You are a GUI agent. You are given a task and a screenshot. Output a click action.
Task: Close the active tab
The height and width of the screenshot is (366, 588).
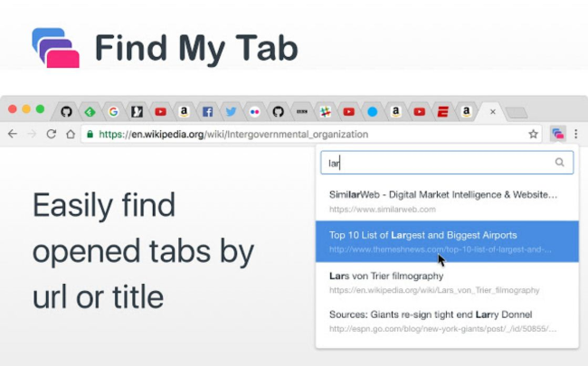pos(492,112)
